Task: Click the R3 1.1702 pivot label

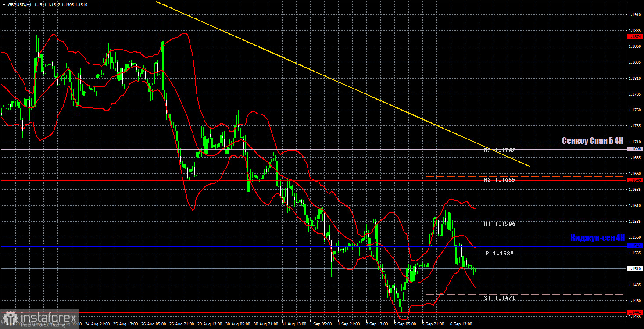Action: coord(500,150)
